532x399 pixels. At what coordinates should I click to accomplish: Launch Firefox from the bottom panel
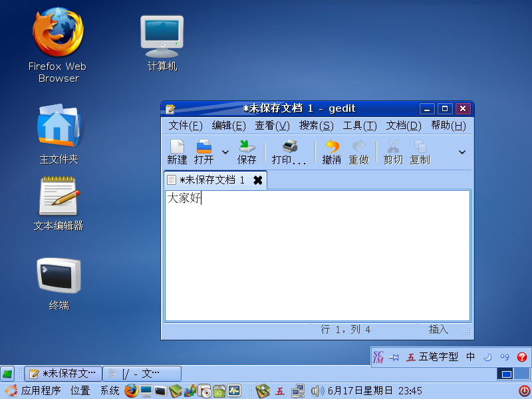point(131,391)
